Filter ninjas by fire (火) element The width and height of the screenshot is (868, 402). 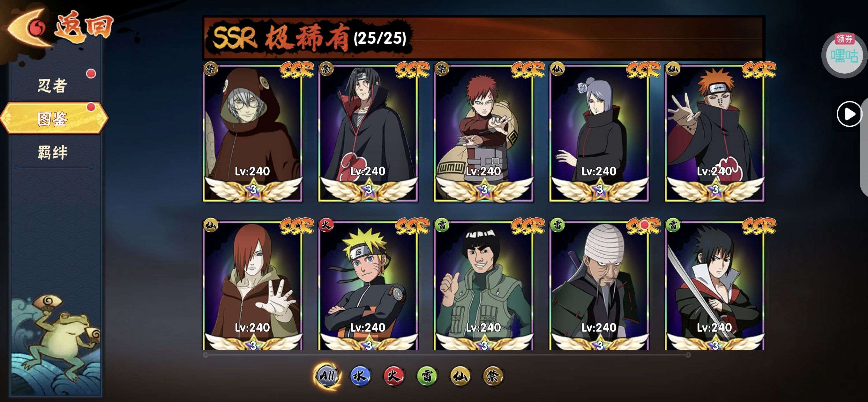[393, 376]
